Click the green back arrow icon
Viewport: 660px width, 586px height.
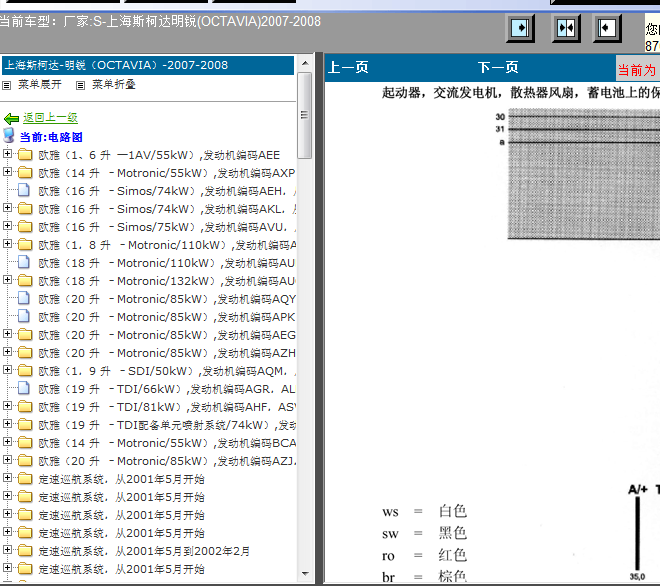coord(11,118)
